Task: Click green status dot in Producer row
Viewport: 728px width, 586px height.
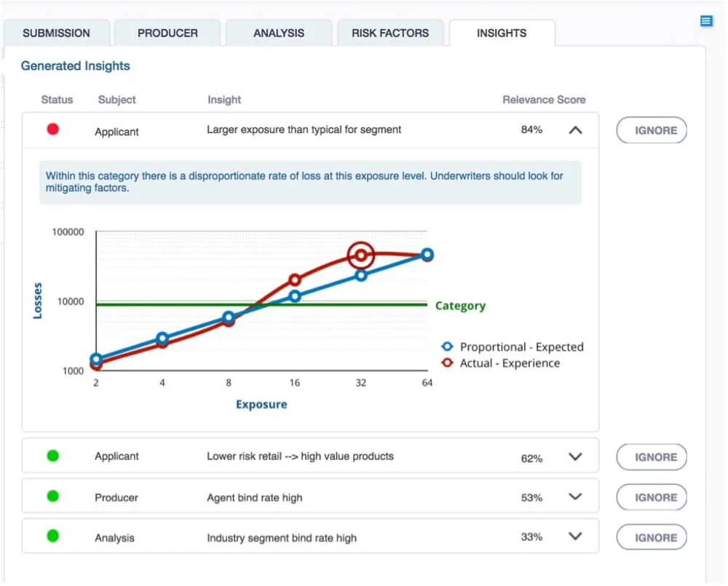Action: pos(52,496)
